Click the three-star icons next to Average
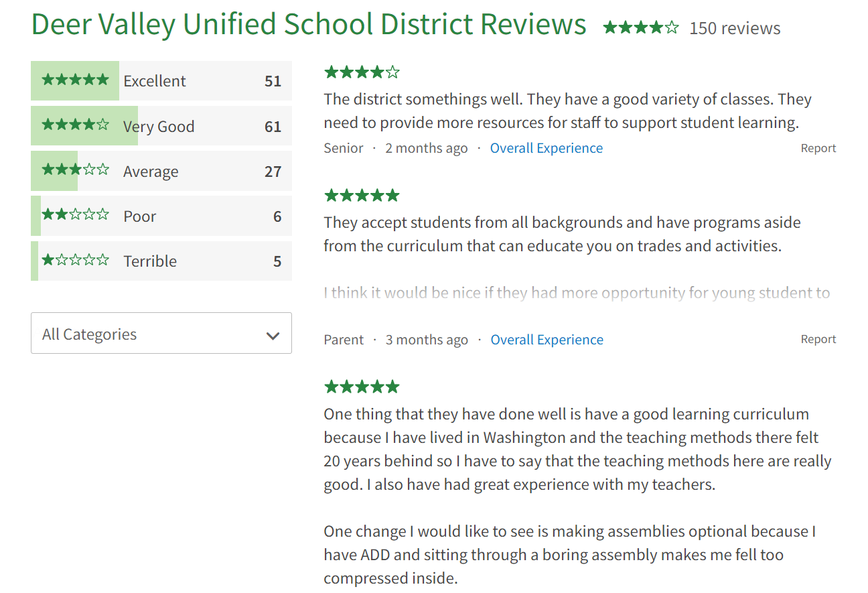The height and width of the screenshot is (593, 868). [74, 170]
